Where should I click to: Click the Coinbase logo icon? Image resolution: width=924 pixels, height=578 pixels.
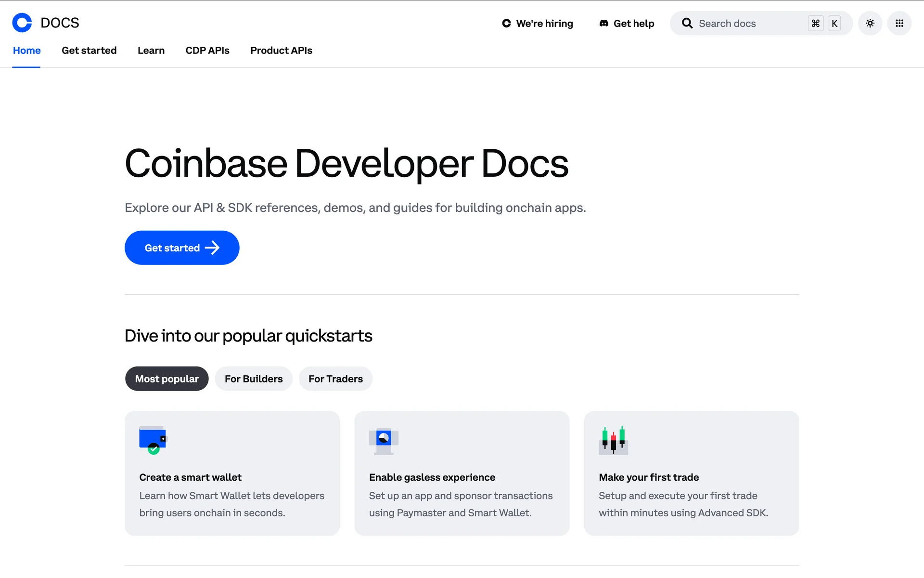point(22,23)
